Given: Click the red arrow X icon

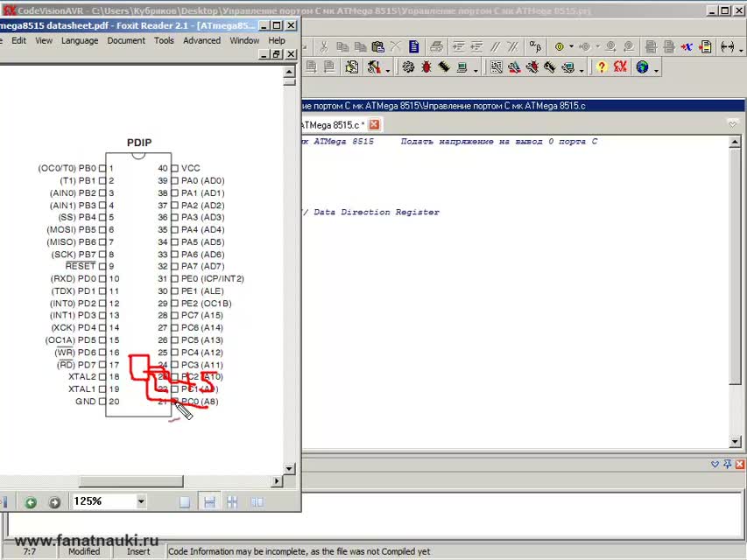Looking at the screenshot, I should click(x=687, y=46).
